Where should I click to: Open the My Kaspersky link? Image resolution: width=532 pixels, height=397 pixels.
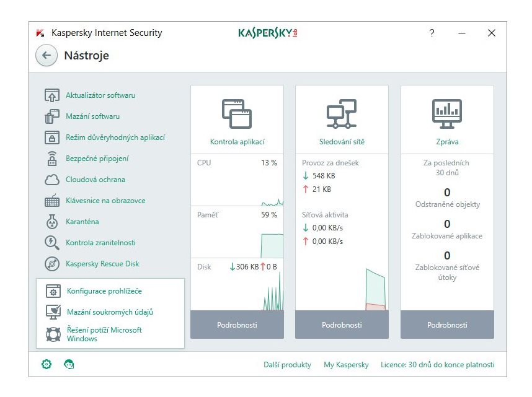pyautogui.click(x=346, y=365)
